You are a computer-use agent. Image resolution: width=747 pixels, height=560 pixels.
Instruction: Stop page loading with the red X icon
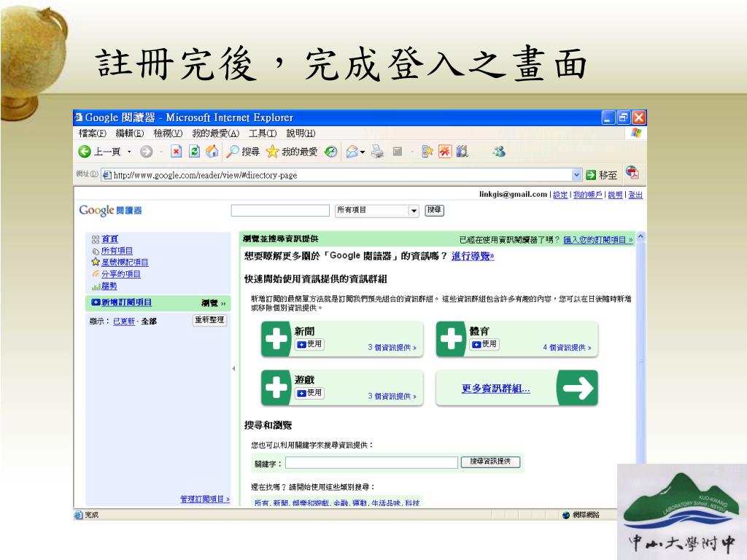click(x=177, y=152)
